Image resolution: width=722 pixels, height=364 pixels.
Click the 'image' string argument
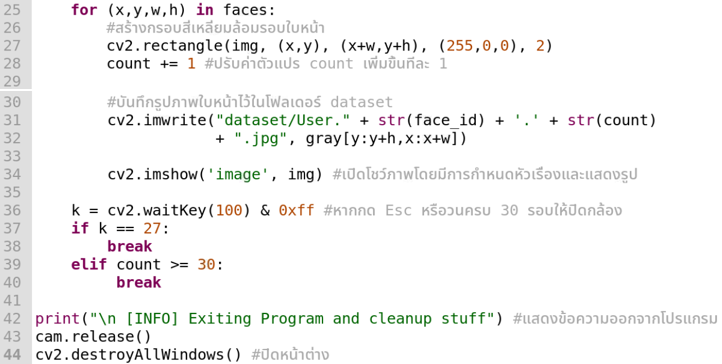(x=239, y=174)
